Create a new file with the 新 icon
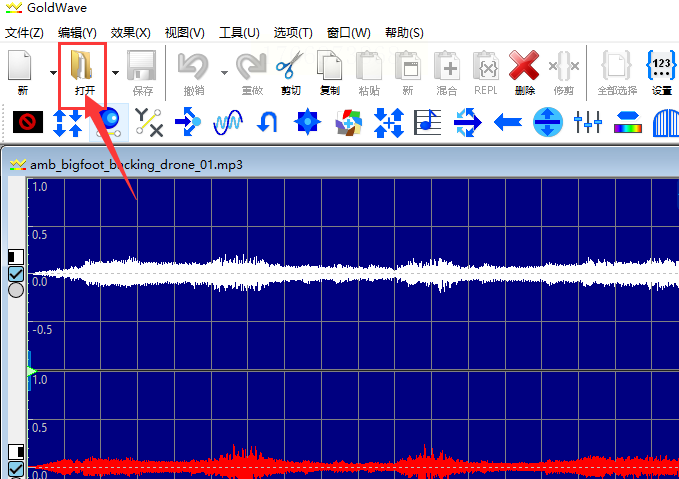This screenshot has width=679, height=479. click(x=20, y=65)
